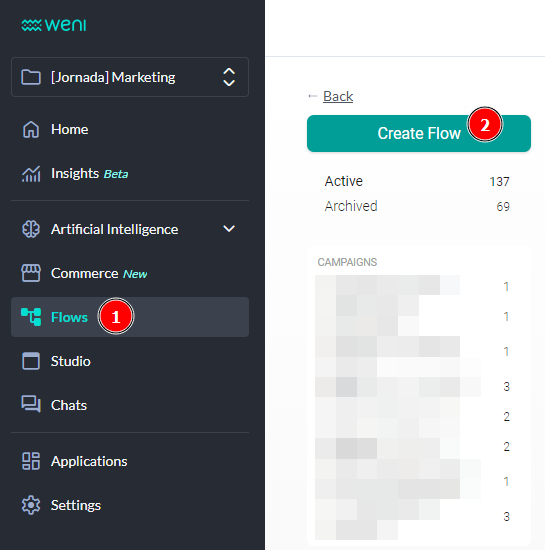This screenshot has height=550, width=545.
Task: Click the Home house icon
Action: 31,129
